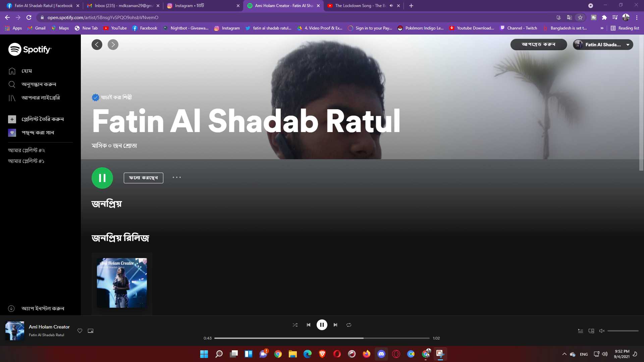Click the now playing cover art

(15, 331)
